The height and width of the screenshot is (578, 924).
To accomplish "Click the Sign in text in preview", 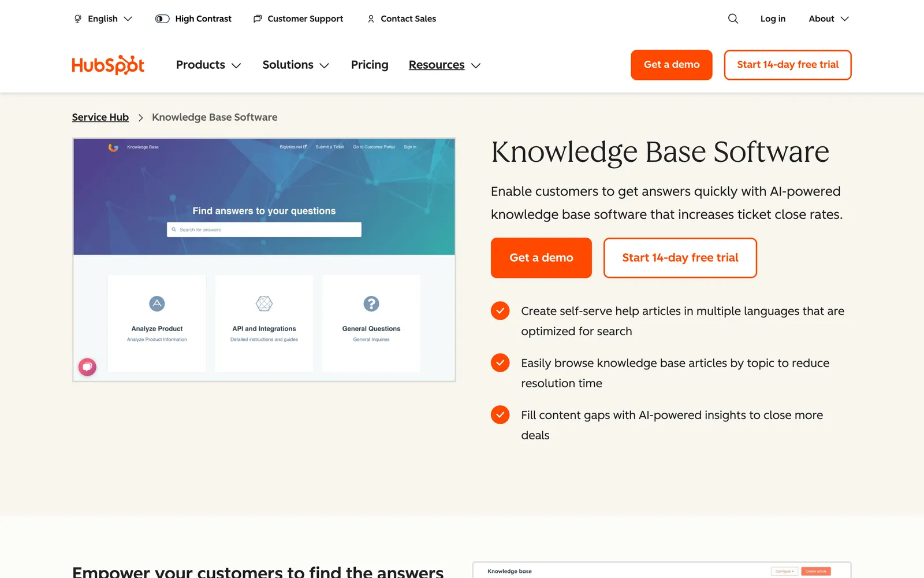I will 410,147.
